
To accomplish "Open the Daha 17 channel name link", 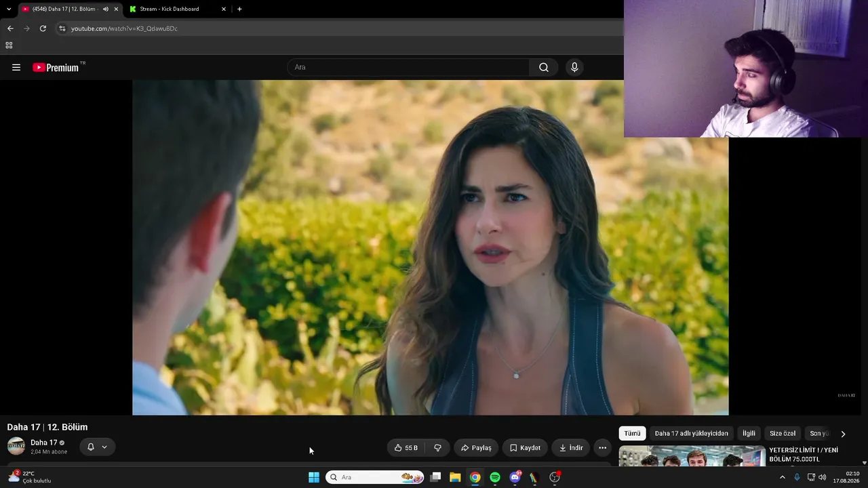I will pos(44,443).
